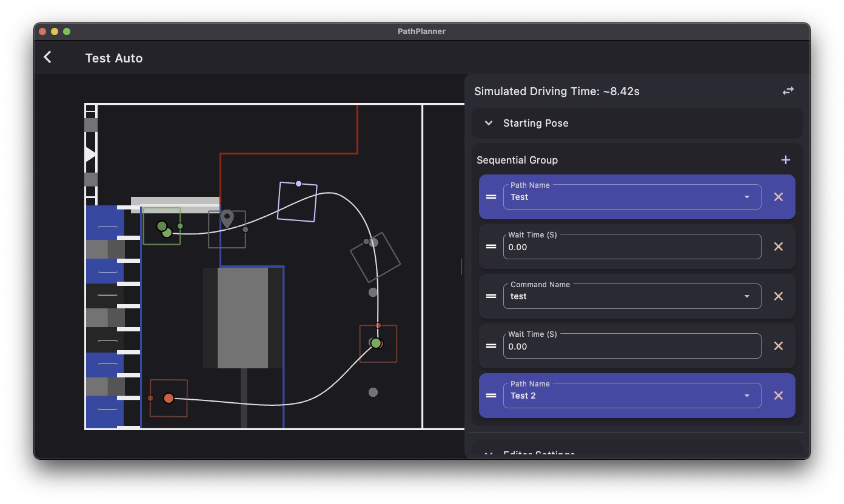Remove the Test 2 path entry

pyautogui.click(x=779, y=396)
